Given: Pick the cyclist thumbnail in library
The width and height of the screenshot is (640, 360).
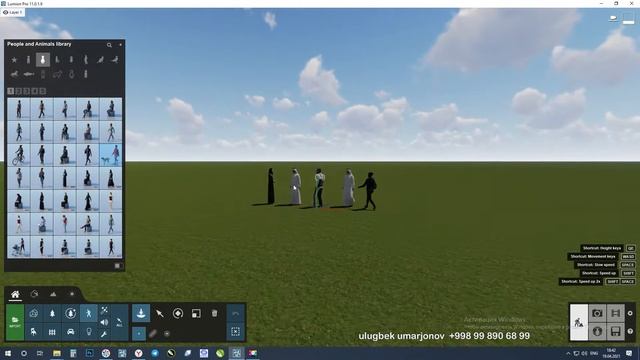Looking at the screenshot, I should pos(18,155).
